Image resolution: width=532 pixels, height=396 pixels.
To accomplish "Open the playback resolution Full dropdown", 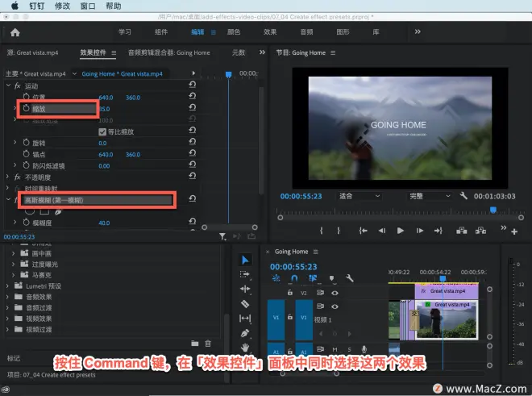I will pyautogui.click(x=430, y=196).
